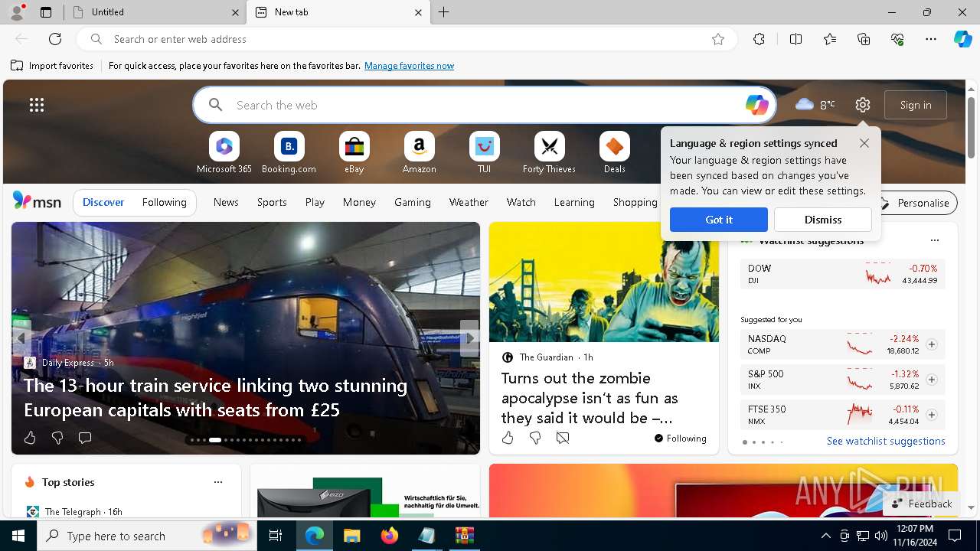Open the Gaming category

[413, 202]
